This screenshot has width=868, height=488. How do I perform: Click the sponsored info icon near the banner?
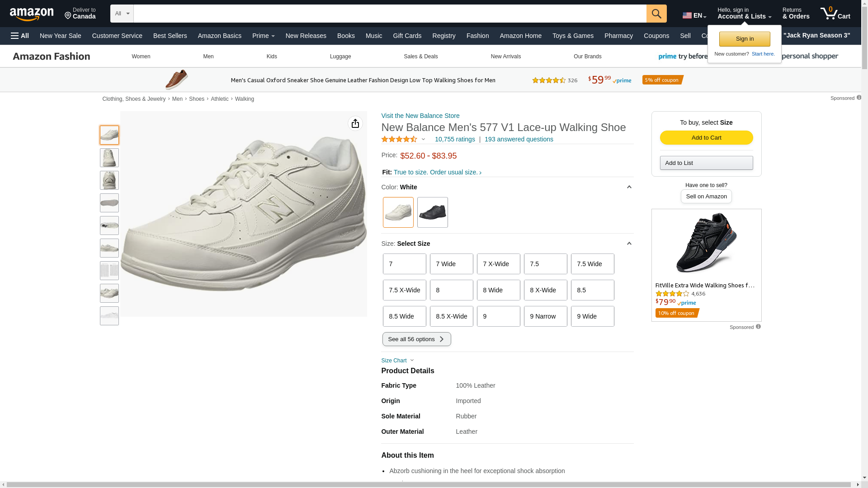[859, 98]
